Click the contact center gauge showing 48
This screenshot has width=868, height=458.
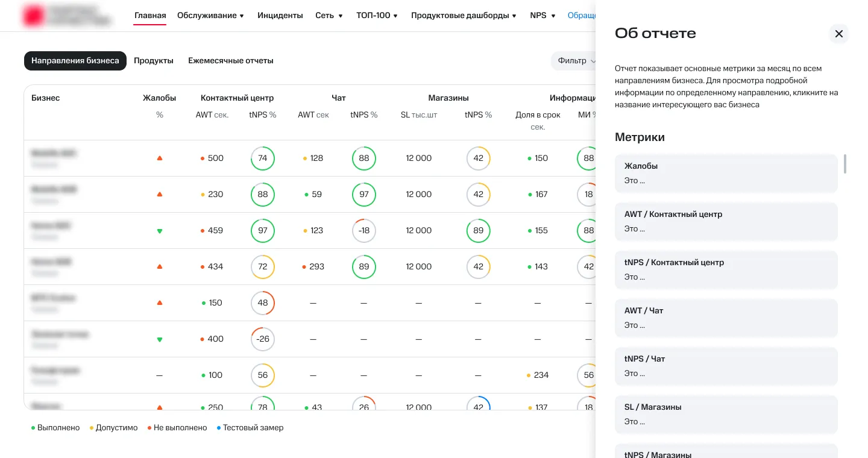[x=263, y=303]
